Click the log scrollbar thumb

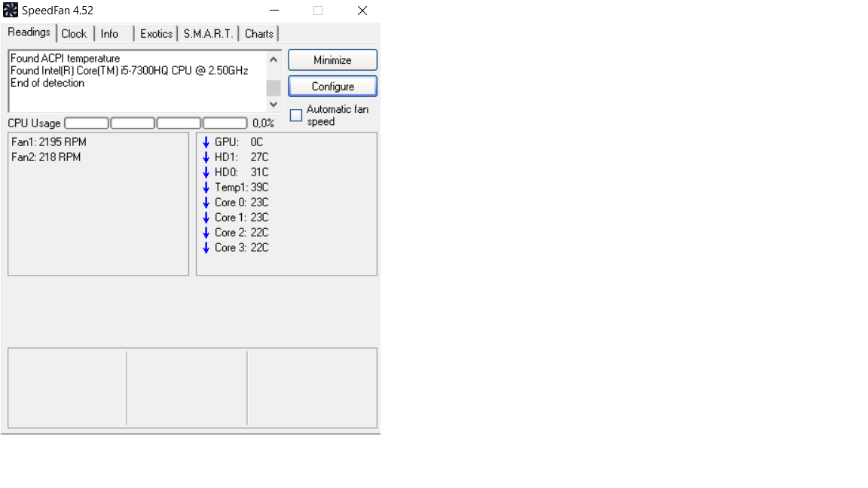coord(274,87)
